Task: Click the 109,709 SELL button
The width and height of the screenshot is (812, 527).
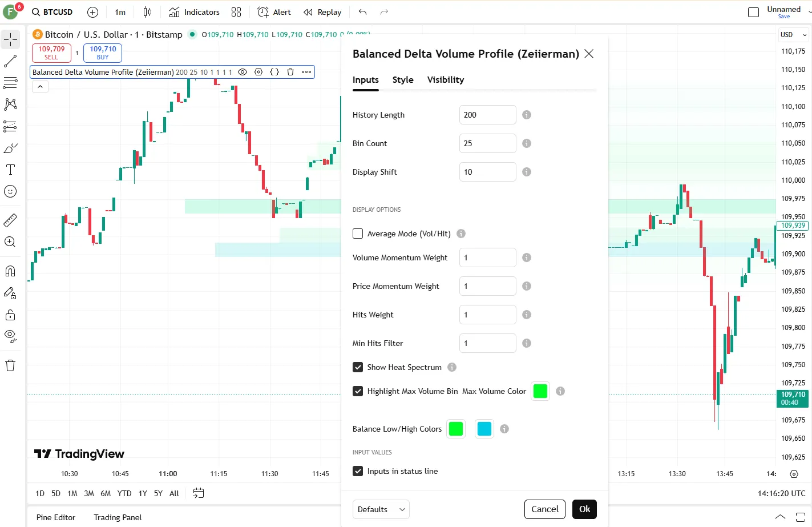Action: (51, 53)
